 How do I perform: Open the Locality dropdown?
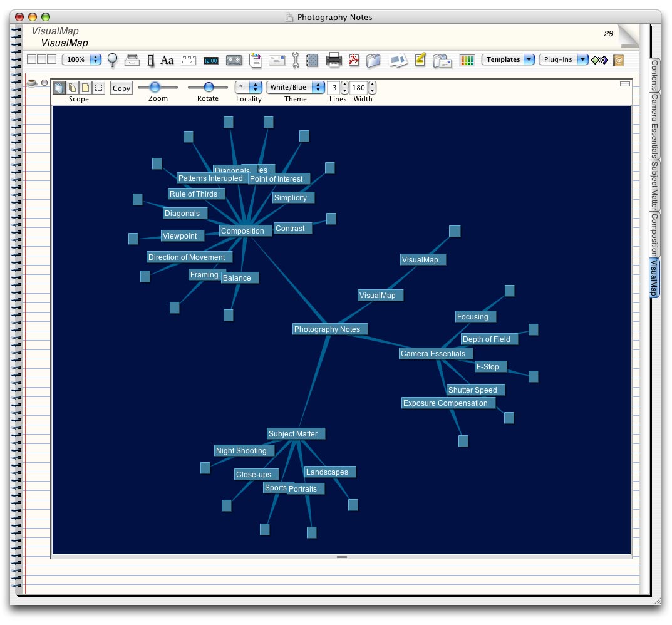pyautogui.click(x=249, y=88)
